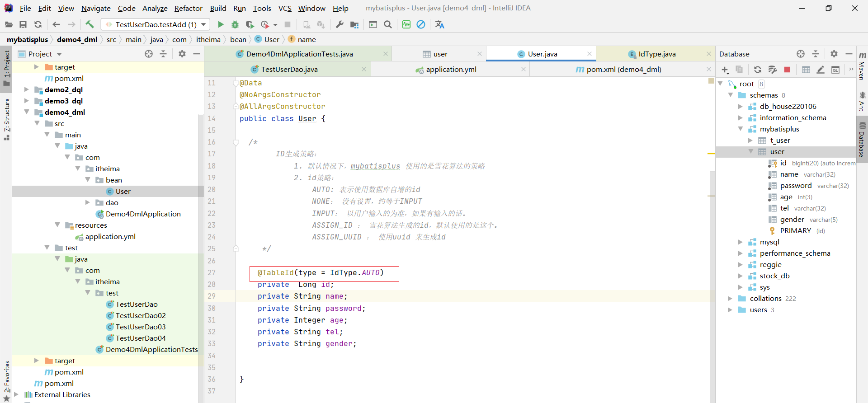Click the Search Everywhere magnifier icon
The height and width of the screenshot is (403, 868).
pyautogui.click(x=388, y=24)
